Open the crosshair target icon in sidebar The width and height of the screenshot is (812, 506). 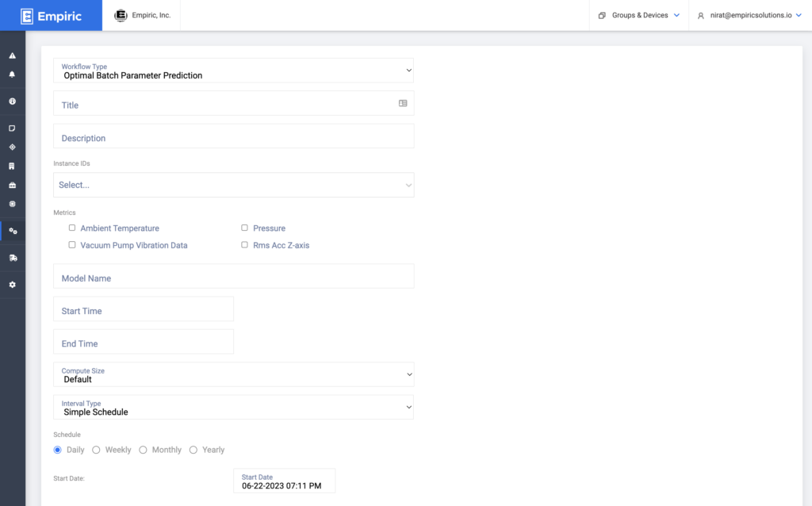13,147
